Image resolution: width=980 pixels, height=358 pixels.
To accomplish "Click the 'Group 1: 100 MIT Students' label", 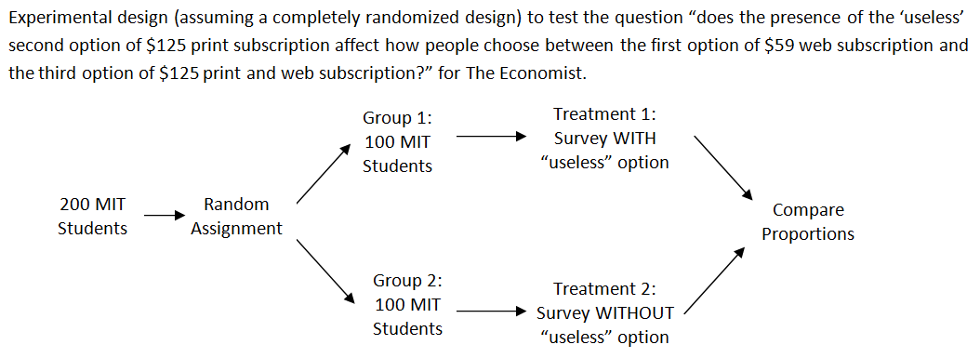I will click(x=398, y=142).
